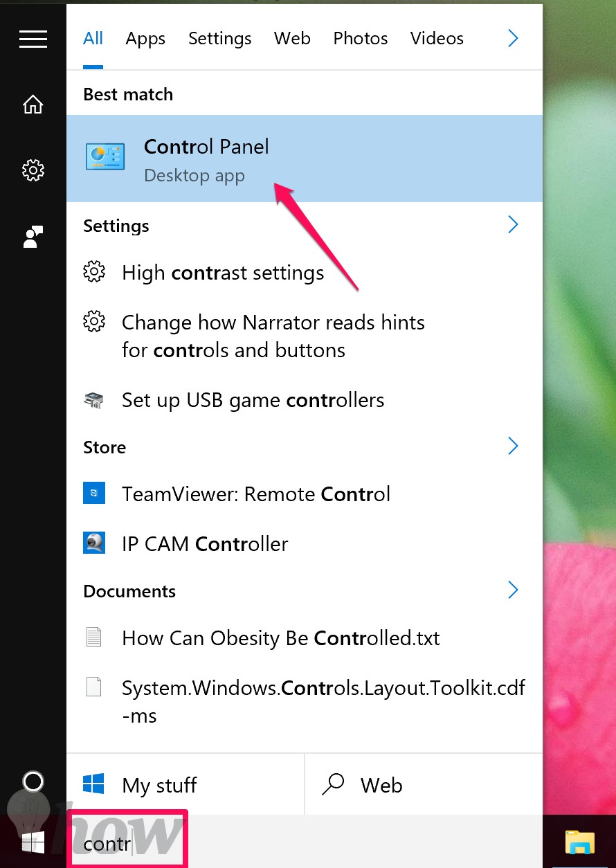Click the Cortana circle icon

(x=33, y=782)
